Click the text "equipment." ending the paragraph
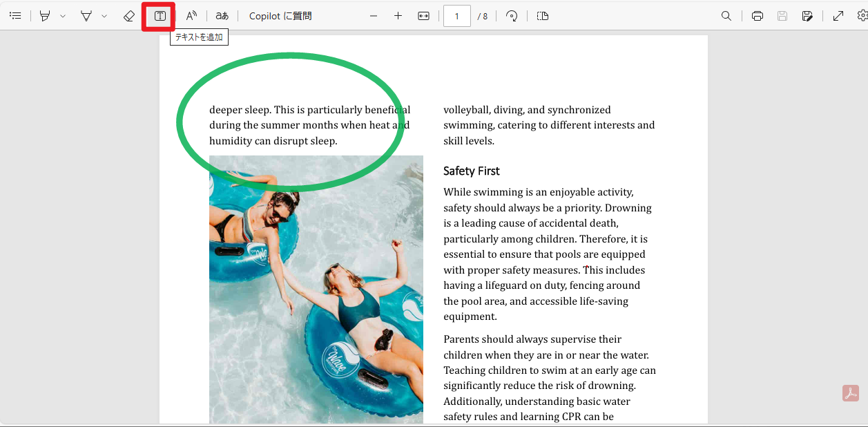 point(470,316)
